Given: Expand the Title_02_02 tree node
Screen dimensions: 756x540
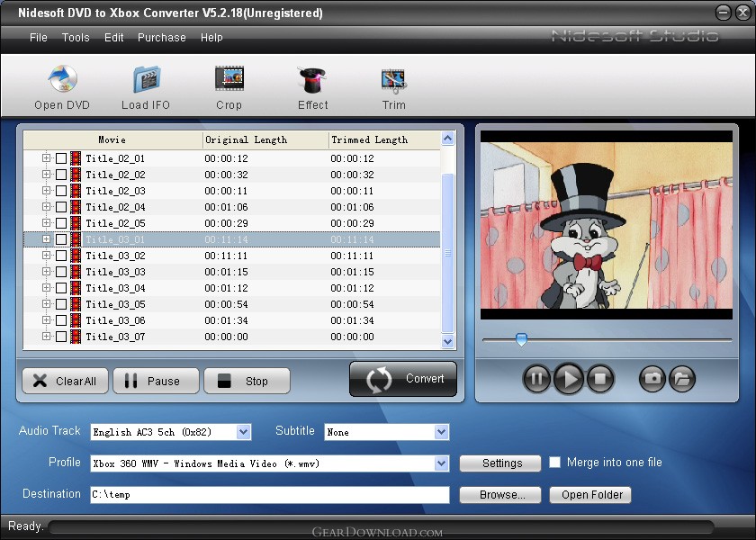Looking at the screenshot, I should pos(46,174).
